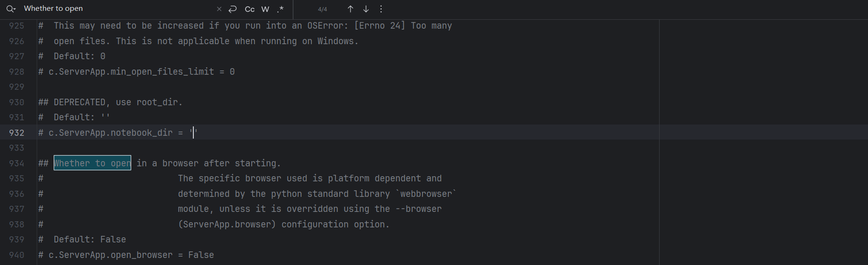Place cursor on open_browser = False line

tap(126, 255)
